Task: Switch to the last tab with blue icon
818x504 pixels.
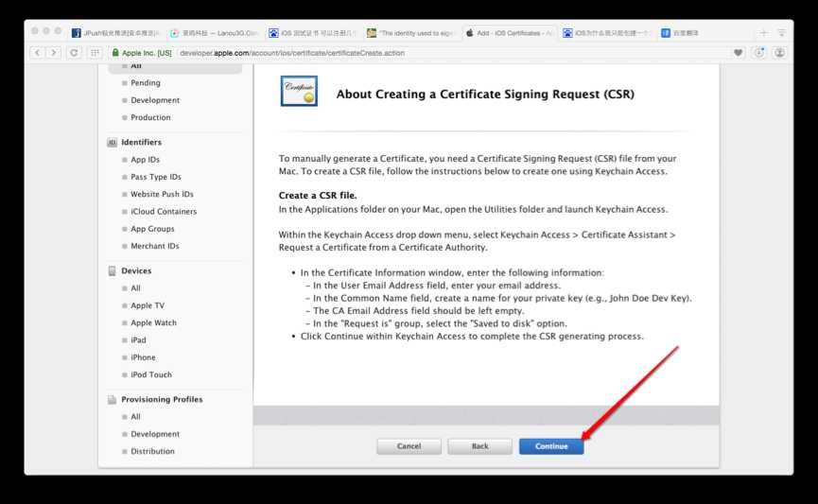Action: click(x=680, y=33)
